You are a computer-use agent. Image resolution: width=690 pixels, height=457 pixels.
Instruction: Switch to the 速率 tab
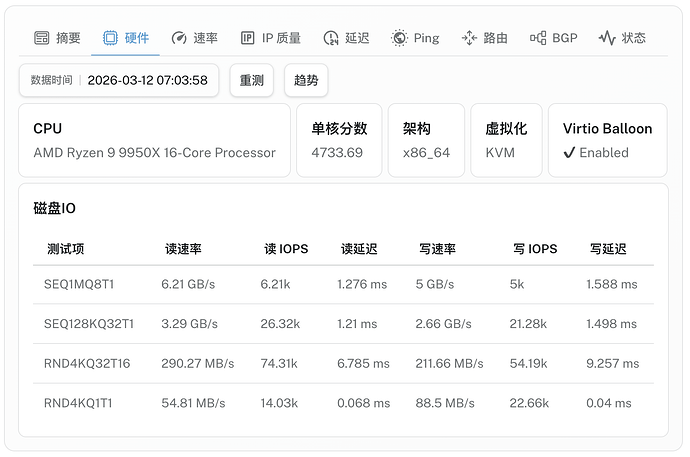tap(194, 38)
